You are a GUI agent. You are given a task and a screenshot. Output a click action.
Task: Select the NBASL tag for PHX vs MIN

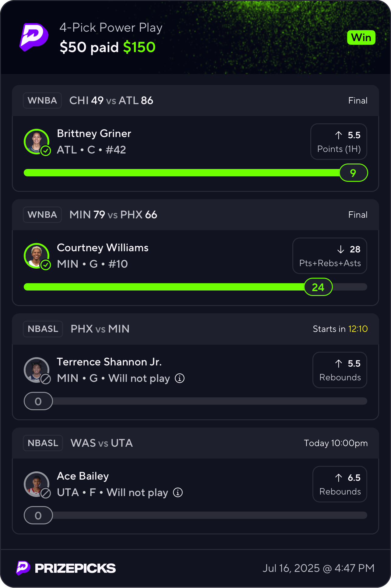tap(43, 329)
